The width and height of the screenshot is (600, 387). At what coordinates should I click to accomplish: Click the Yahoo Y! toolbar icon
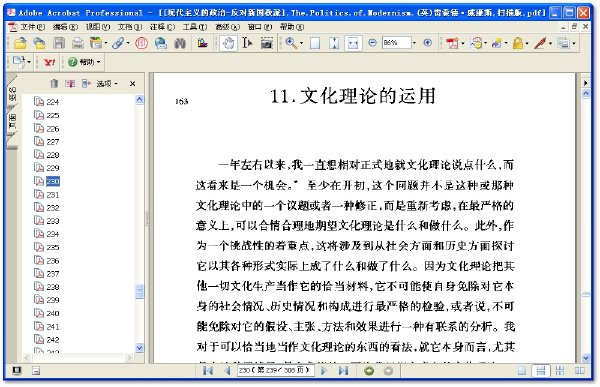[49, 62]
